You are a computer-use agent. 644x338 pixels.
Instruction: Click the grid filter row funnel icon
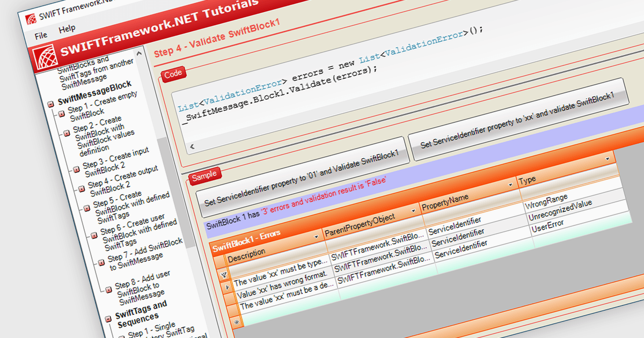[x=224, y=274]
